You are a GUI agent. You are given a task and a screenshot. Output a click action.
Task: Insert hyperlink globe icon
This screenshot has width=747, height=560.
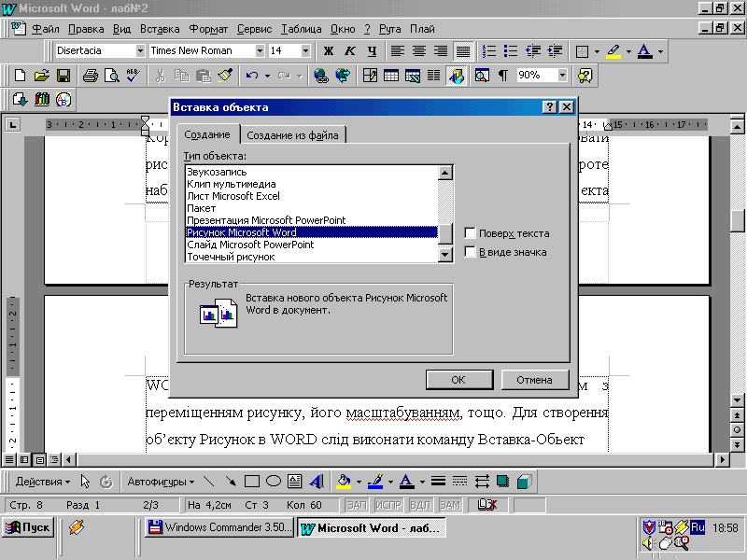321,76
